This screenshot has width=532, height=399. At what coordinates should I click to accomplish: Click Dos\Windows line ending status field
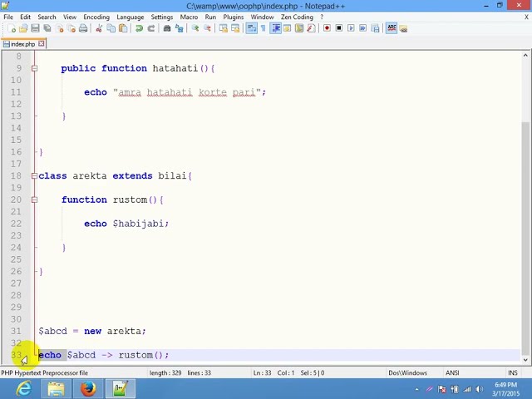408,372
